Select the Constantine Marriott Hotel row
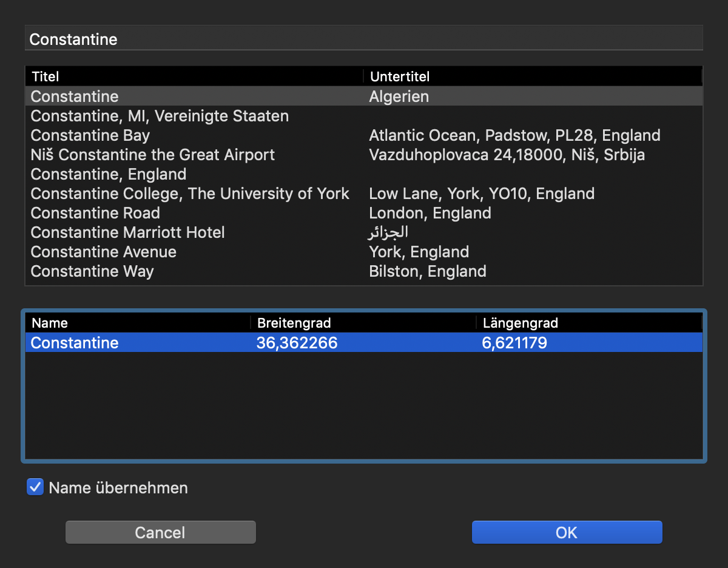 (x=363, y=232)
